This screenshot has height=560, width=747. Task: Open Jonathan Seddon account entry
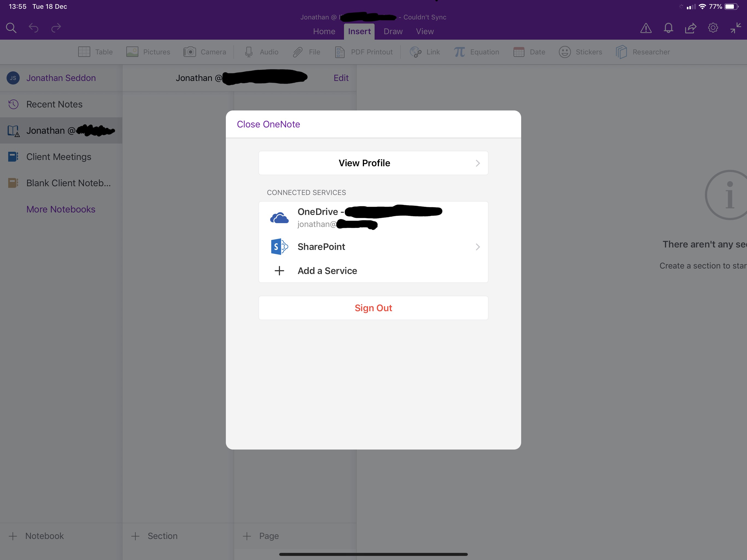tap(61, 78)
